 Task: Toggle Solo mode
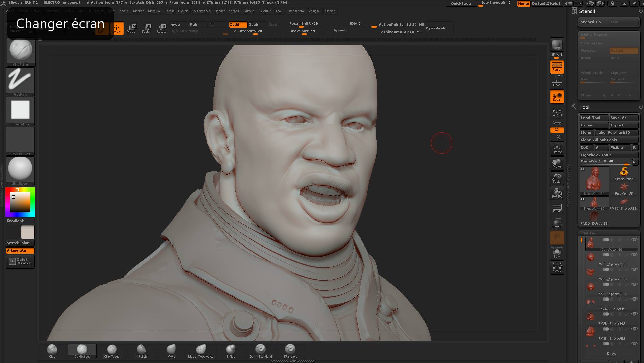[x=557, y=253]
